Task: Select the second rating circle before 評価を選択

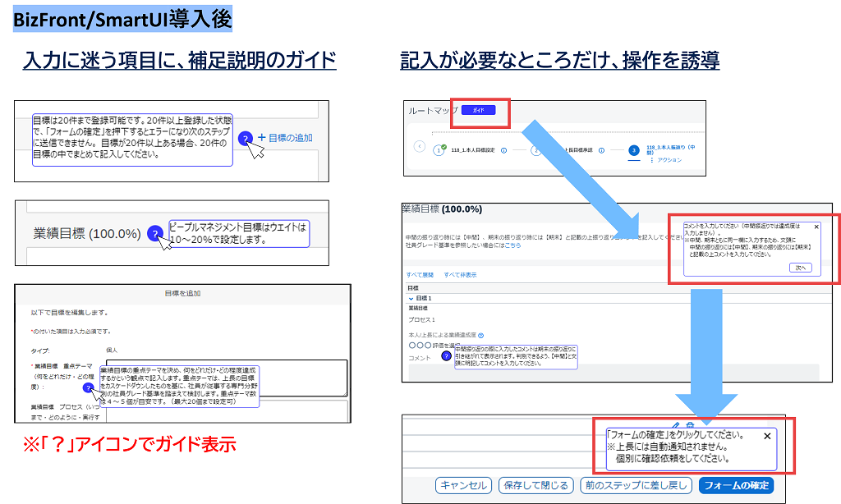Action: [420, 346]
